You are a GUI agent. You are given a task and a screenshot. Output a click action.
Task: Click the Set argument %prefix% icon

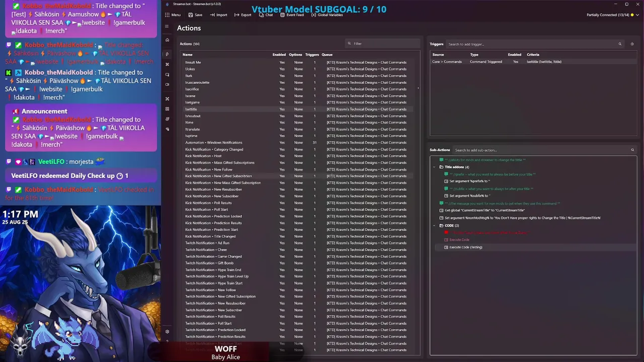(446, 181)
